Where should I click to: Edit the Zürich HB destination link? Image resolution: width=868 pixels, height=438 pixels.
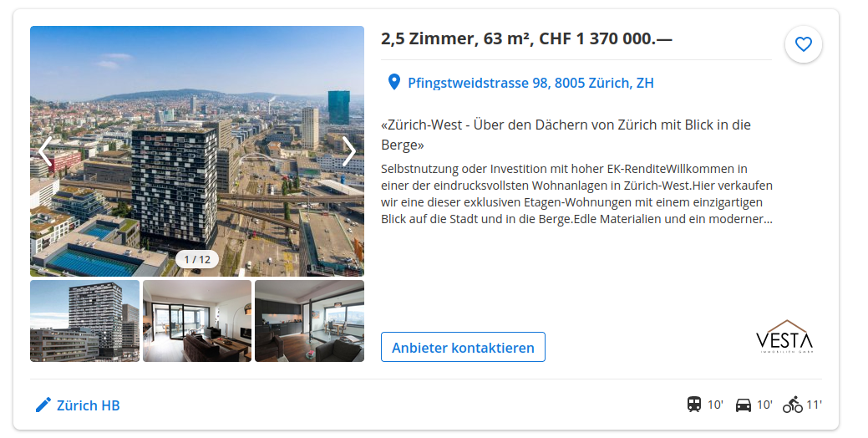(88, 405)
